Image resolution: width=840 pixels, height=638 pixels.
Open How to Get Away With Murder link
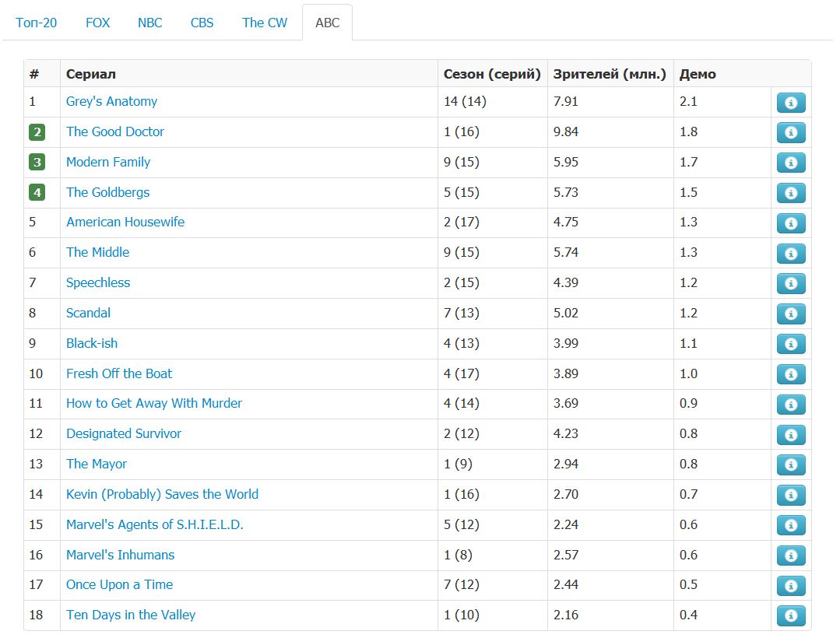(x=153, y=403)
